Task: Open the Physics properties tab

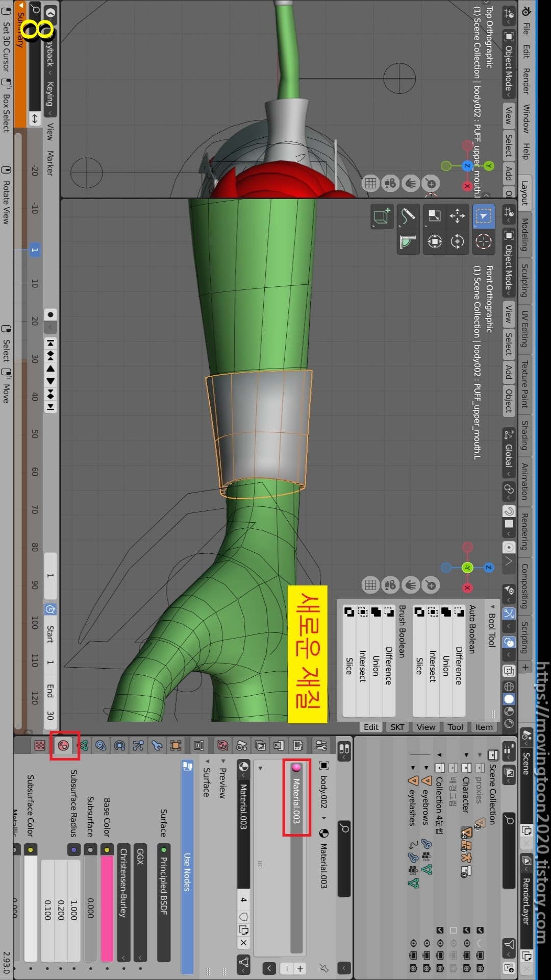Action: coord(119,746)
